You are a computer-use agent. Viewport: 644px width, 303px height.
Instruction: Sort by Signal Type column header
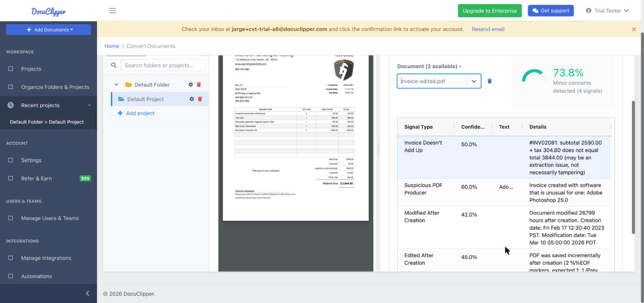[419, 127]
